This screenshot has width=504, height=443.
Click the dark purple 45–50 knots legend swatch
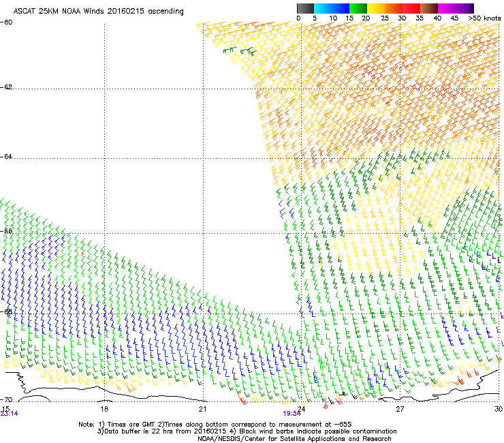(x=464, y=8)
